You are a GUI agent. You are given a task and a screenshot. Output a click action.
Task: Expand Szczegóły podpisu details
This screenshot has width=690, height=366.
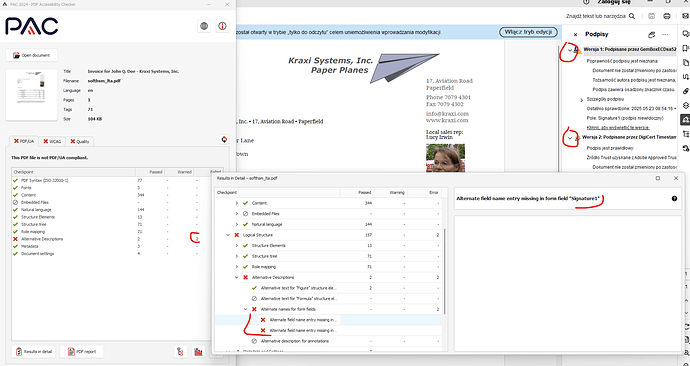tap(582, 100)
